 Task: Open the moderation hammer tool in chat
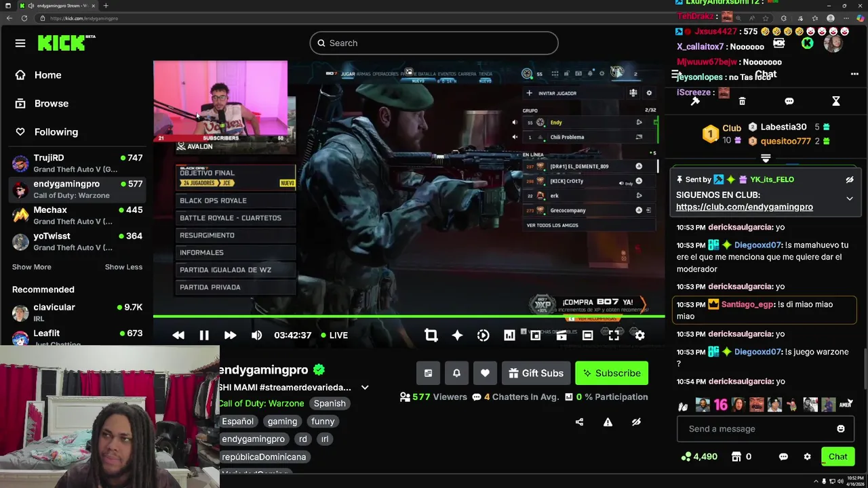pyautogui.click(x=695, y=101)
